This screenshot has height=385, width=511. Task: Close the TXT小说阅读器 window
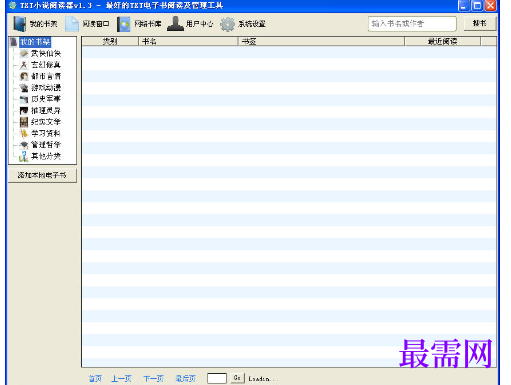[x=490, y=6]
